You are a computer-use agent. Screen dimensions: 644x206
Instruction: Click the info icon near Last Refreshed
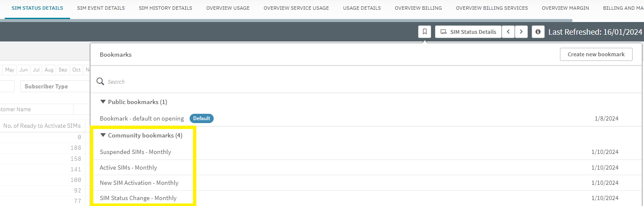[x=538, y=32]
